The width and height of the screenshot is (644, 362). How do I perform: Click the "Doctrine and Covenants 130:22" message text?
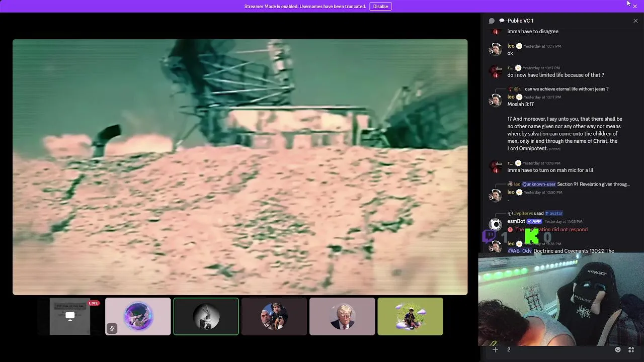574,251
